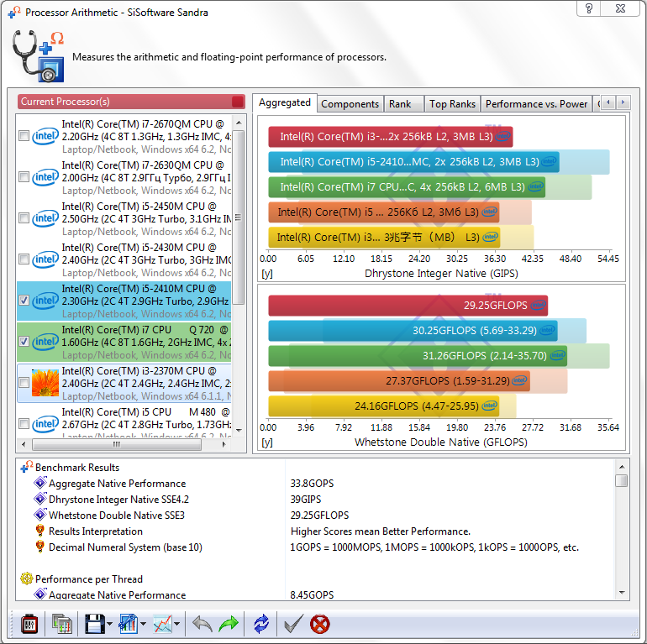
Task: Open the chart options wrench icon
Action: point(129,624)
